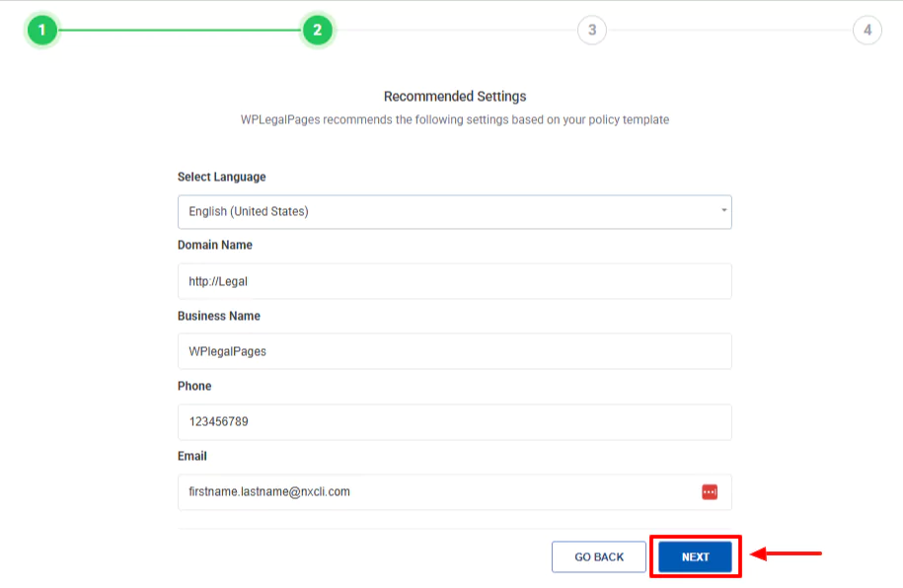Image resolution: width=903 pixels, height=588 pixels.
Task: Click the step 3 indicator circle
Action: pos(591,30)
